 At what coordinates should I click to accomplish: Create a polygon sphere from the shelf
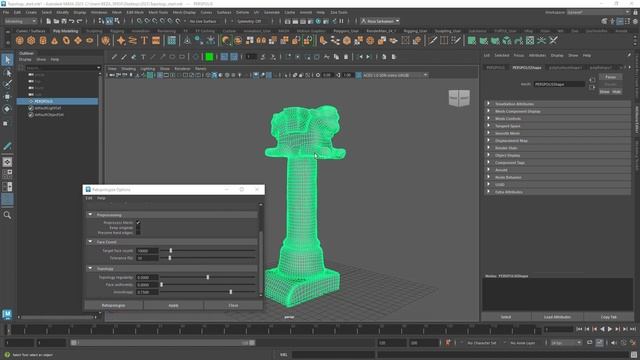20,40
